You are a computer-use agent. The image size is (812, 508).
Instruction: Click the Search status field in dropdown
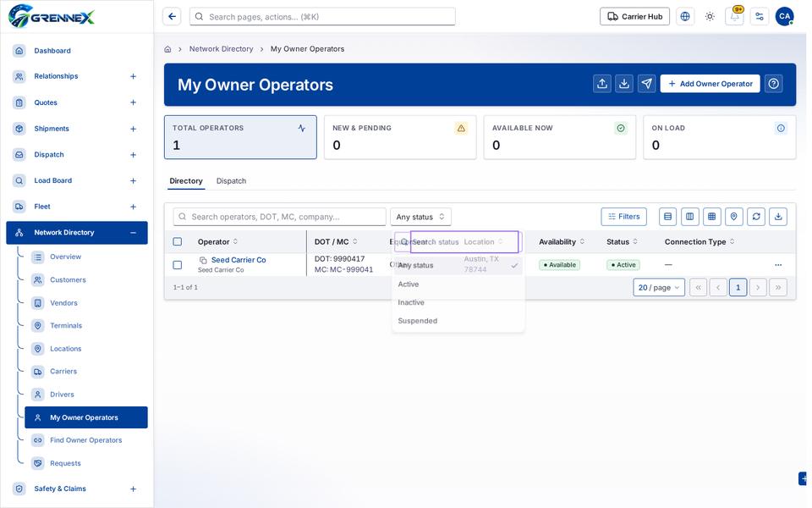click(x=458, y=242)
